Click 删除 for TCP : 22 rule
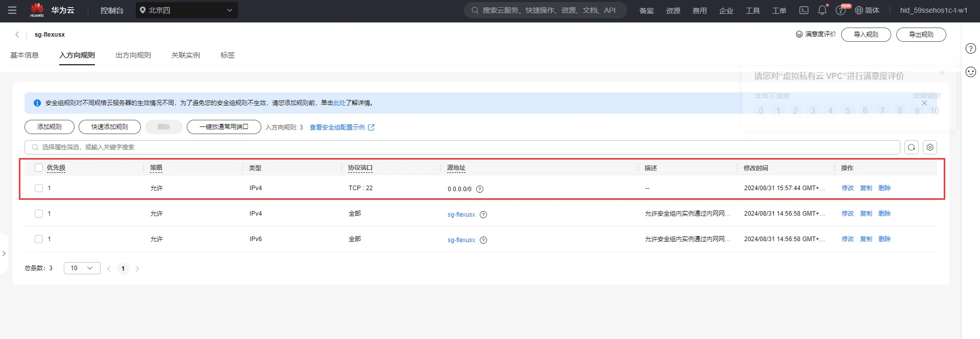The width and height of the screenshot is (980, 339). [885, 188]
